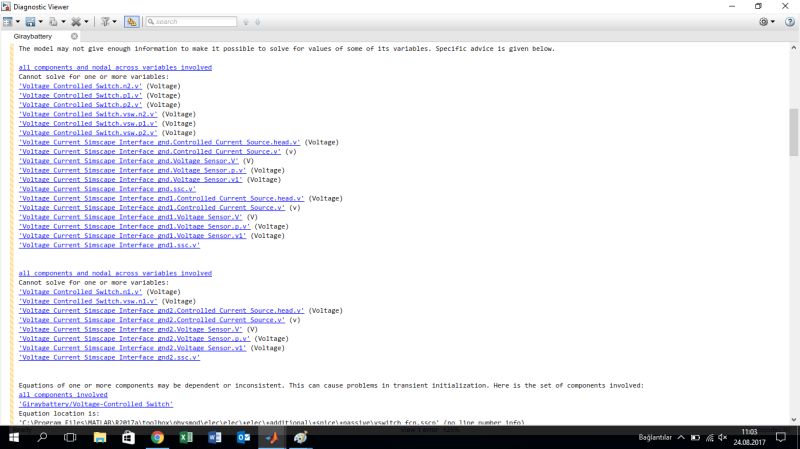Image resolution: width=800 pixels, height=449 pixels.
Task: Open link 'Giraybattery/Voltage-Controlled Switch'
Action: coord(96,404)
